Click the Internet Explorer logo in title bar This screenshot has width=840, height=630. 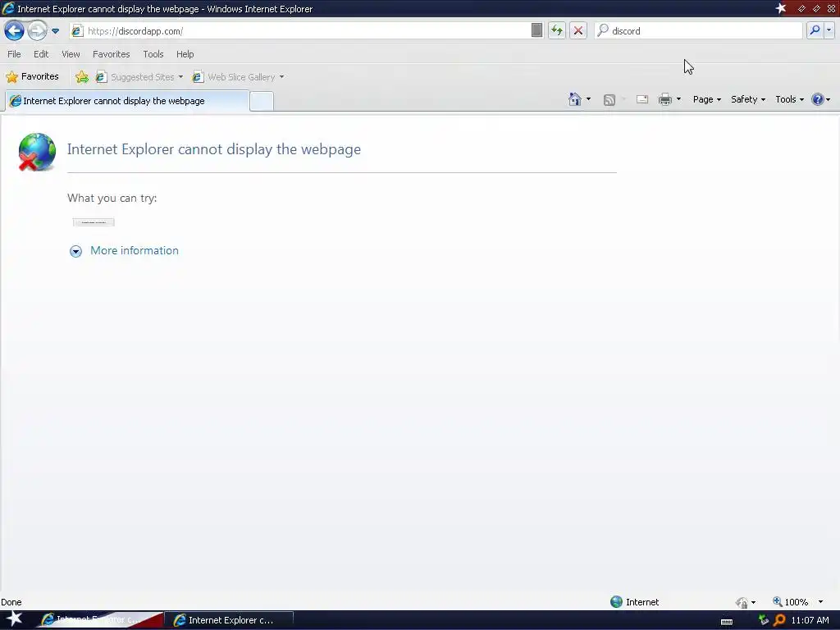8,8
